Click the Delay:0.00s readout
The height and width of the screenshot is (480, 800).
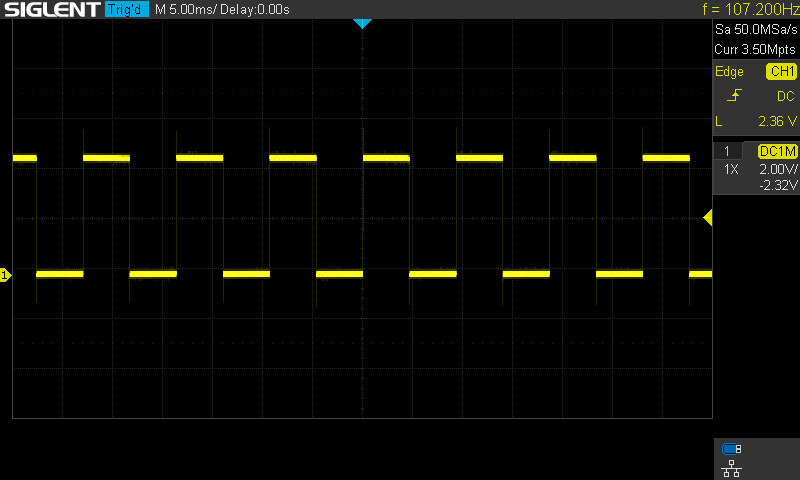click(x=257, y=10)
